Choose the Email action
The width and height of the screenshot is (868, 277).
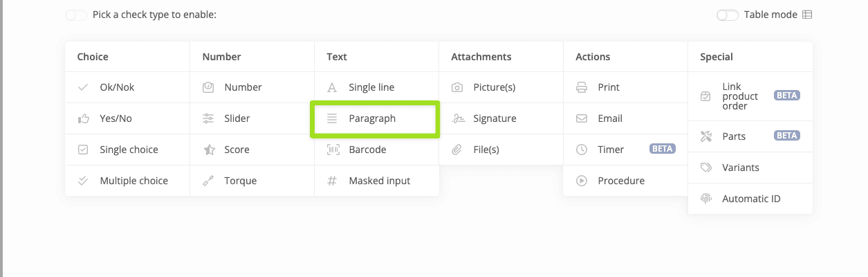tap(610, 118)
